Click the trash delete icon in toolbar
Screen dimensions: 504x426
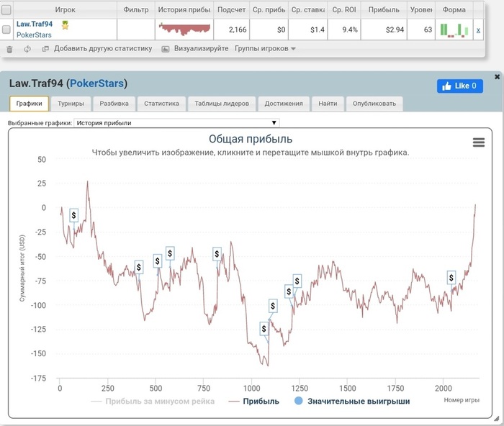[x=9, y=49]
